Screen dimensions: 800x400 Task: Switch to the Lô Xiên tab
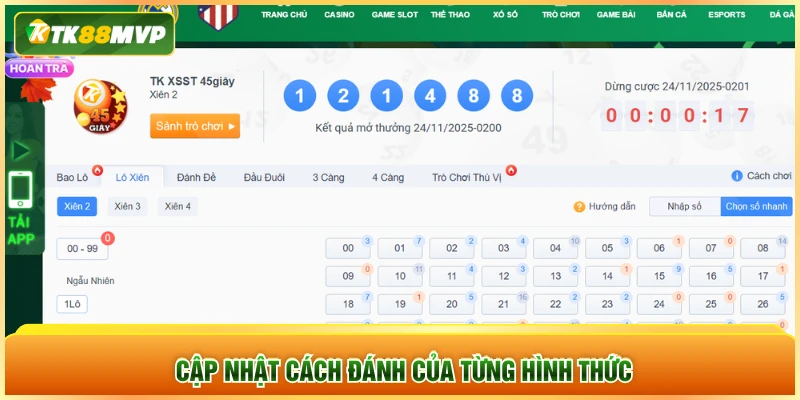pos(133,178)
